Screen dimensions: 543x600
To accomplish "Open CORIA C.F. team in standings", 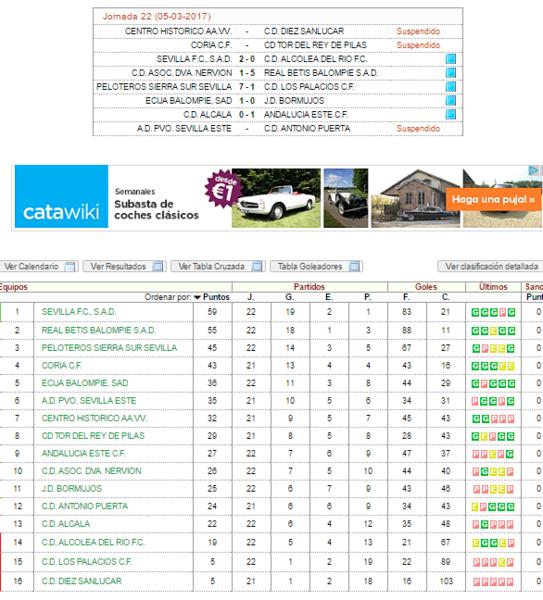I will (x=61, y=365).
